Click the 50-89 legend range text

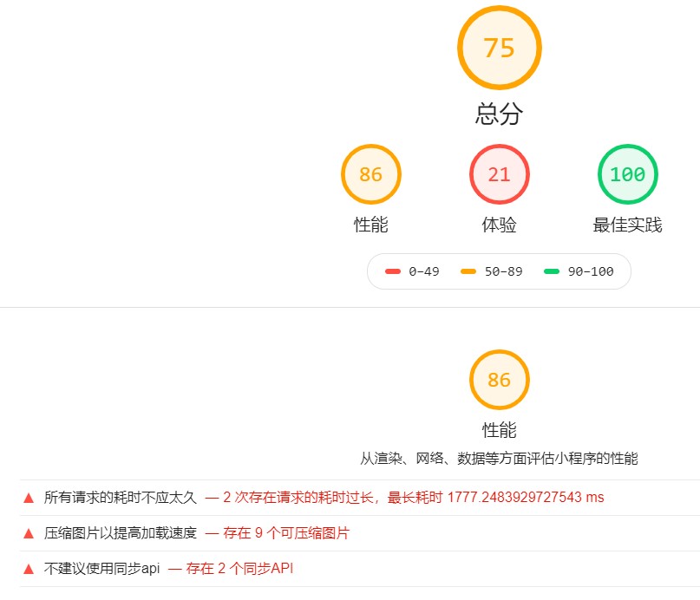click(x=504, y=271)
